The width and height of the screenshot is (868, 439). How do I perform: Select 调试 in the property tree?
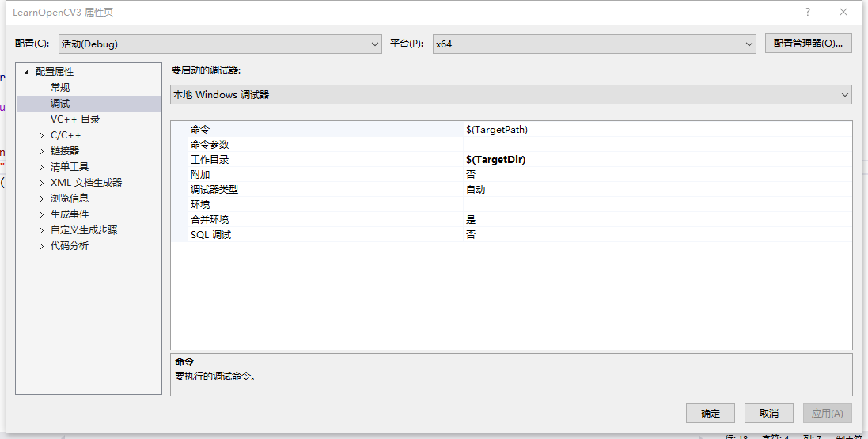60,104
